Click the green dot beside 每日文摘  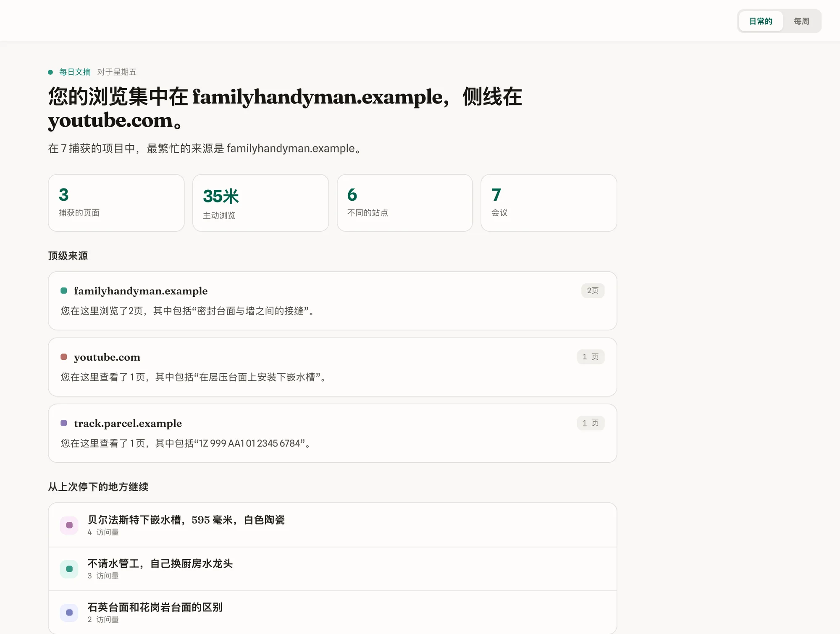click(50, 72)
